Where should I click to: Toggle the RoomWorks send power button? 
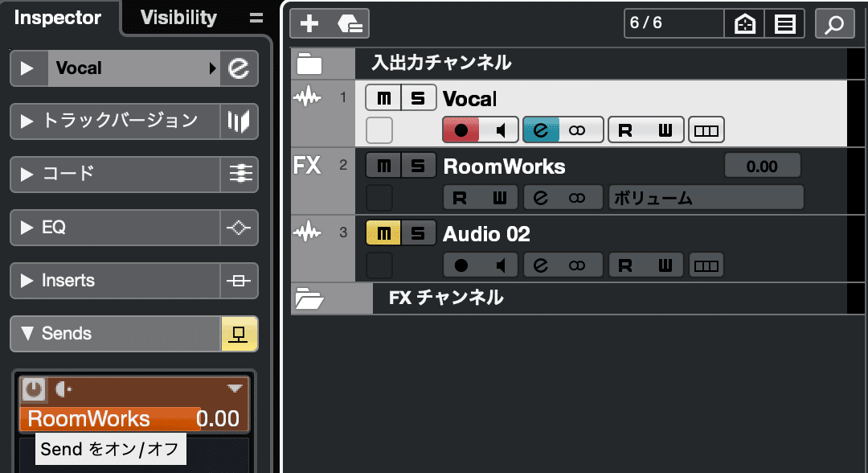tap(34, 389)
